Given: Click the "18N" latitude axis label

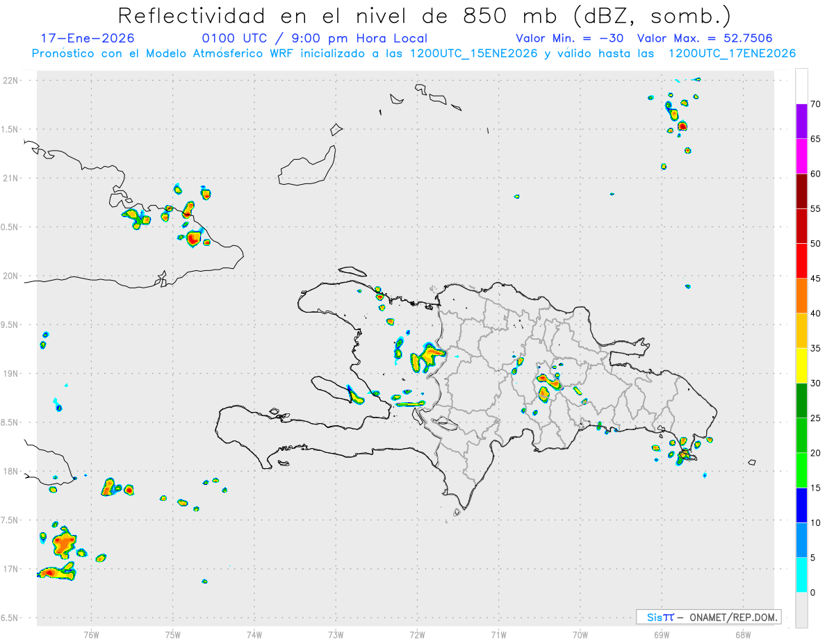Looking at the screenshot, I should pos(10,471).
